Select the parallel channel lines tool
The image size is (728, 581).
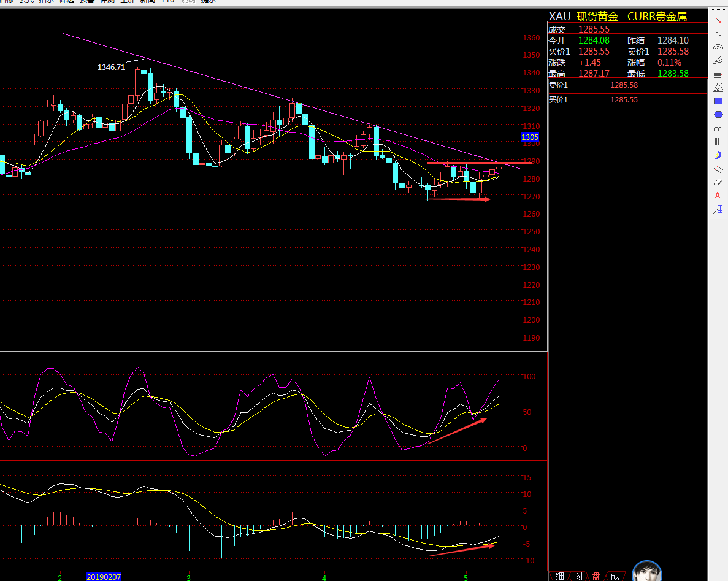pyautogui.click(x=718, y=169)
